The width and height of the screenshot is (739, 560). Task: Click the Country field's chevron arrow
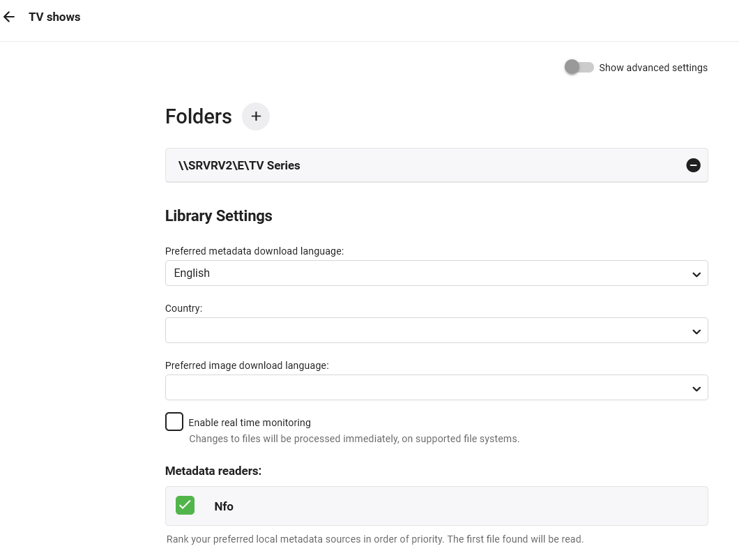(x=696, y=331)
